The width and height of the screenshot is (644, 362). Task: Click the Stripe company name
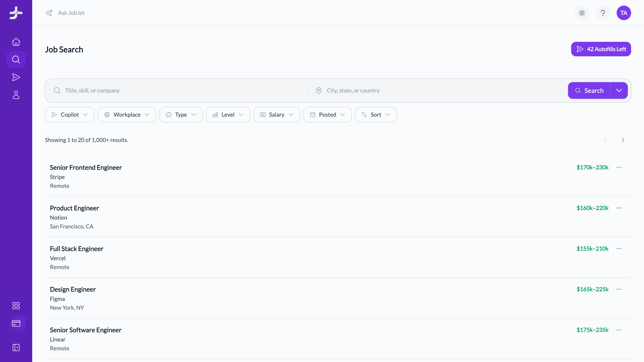57,177
